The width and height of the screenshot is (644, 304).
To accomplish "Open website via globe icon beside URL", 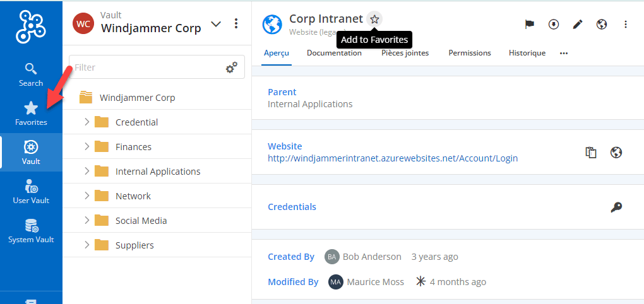I will [x=616, y=152].
